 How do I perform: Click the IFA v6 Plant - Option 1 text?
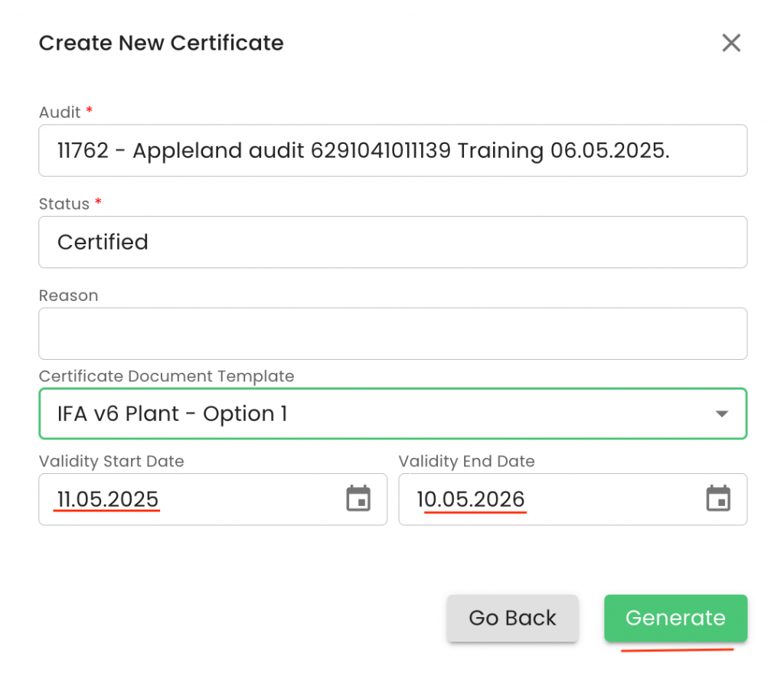(172, 413)
